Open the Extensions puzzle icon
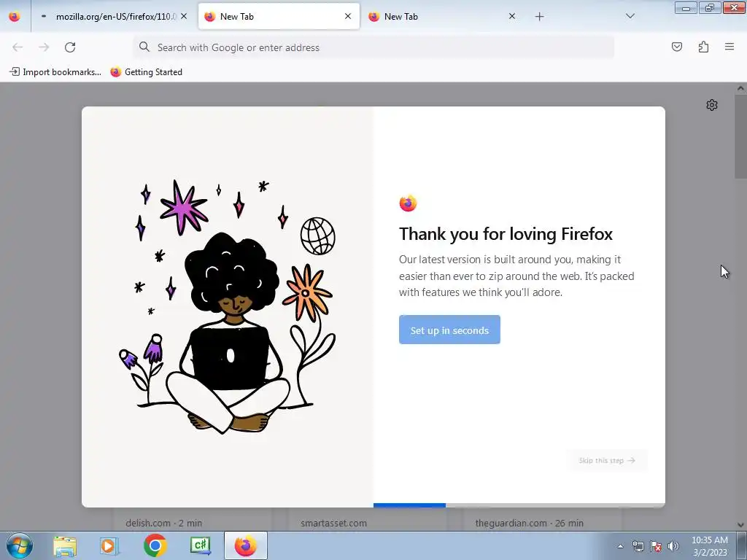This screenshot has width=747, height=560. (703, 47)
